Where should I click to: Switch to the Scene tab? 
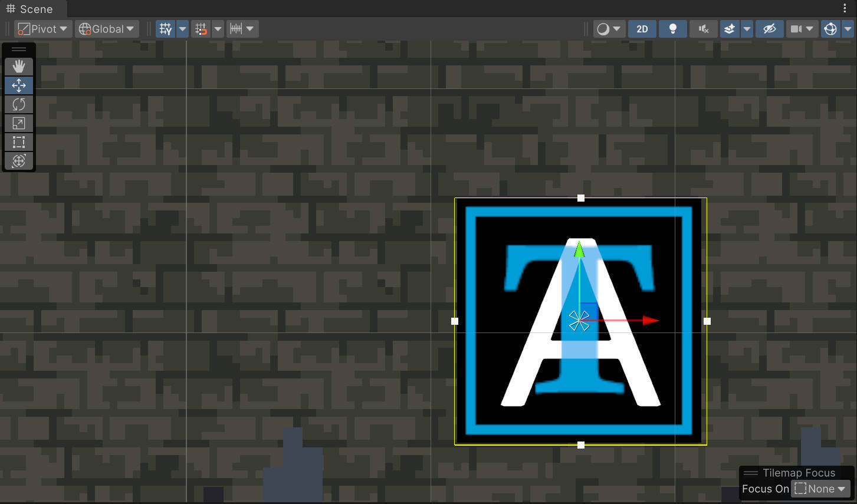click(29, 9)
